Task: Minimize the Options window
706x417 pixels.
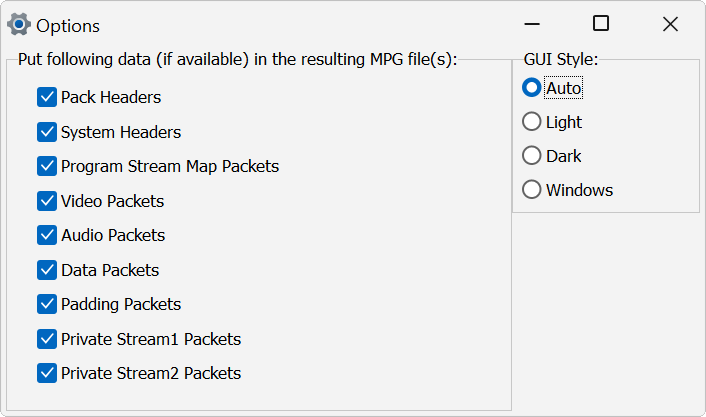Action: click(533, 24)
